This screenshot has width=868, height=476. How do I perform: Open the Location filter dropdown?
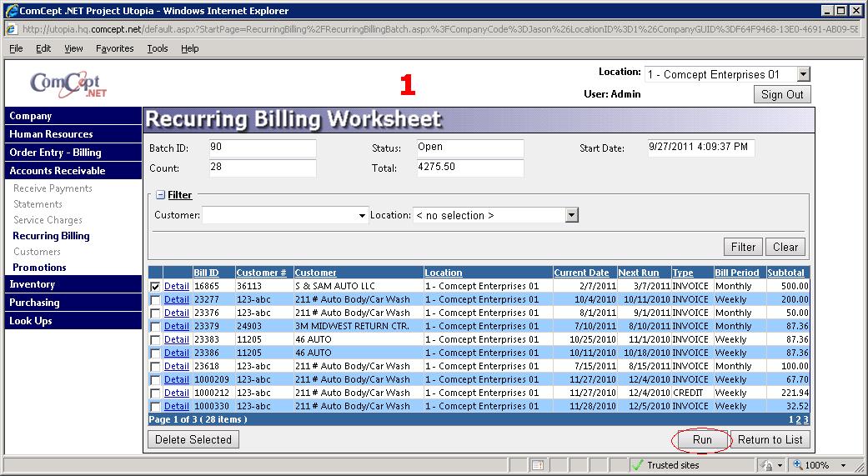571,216
